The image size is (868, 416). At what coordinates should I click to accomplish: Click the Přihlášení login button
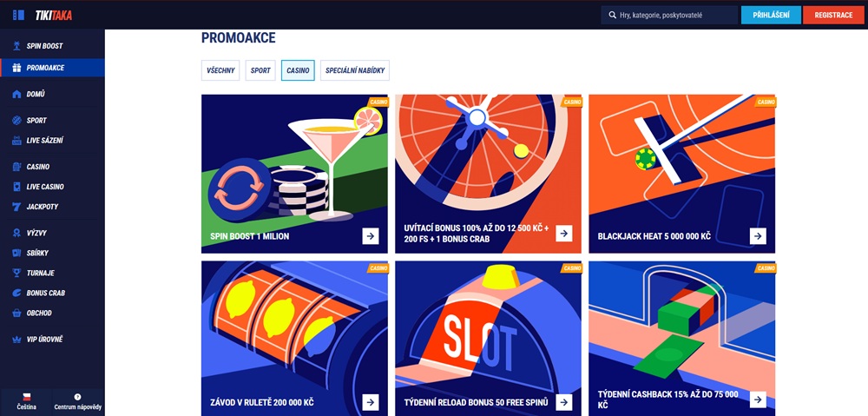tap(771, 15)
